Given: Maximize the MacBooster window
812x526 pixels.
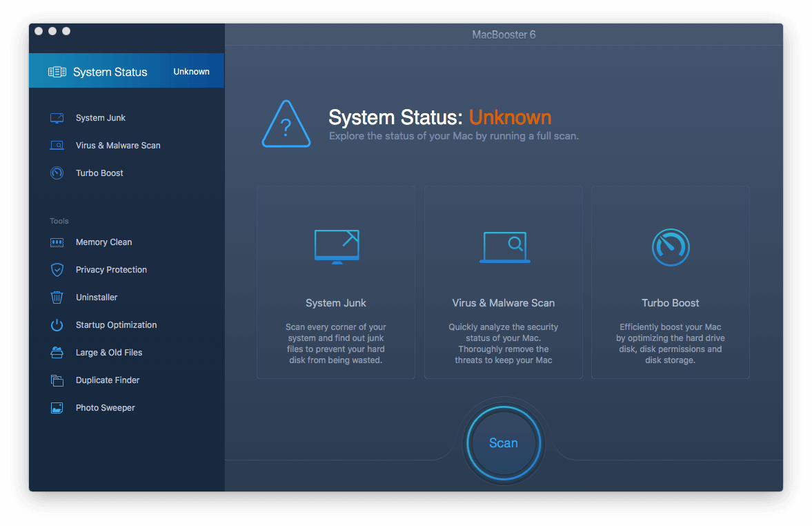Looking at the screenshot, I should point(66,31).
